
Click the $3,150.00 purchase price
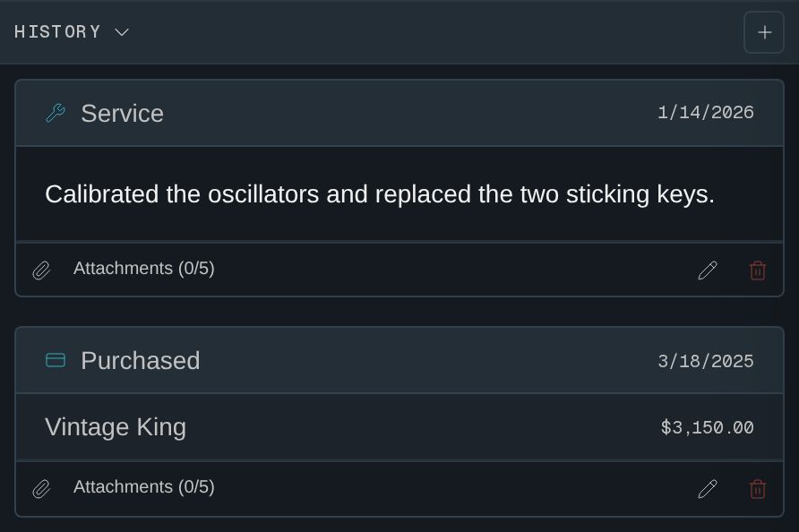click(x=708, y=427)
